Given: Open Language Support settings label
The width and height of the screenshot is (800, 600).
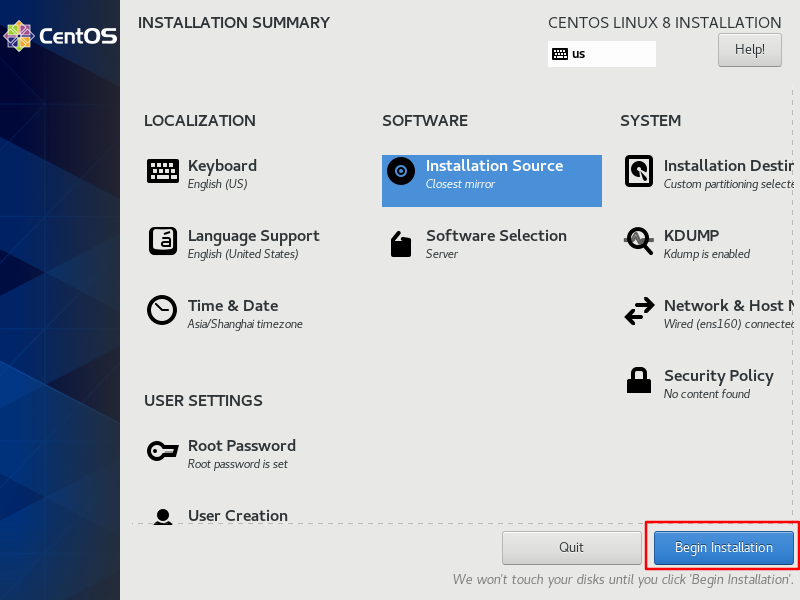Looking at the screenshot, I should pyautogui.click(x=254, y=236).
